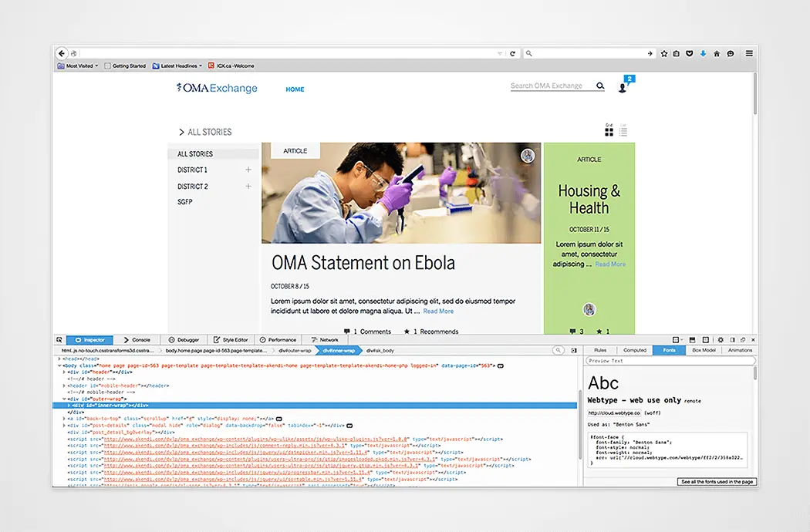Open the URL bar history dropdown arrow
Viewport: 810px width, 532px height.
coord(500,54)
